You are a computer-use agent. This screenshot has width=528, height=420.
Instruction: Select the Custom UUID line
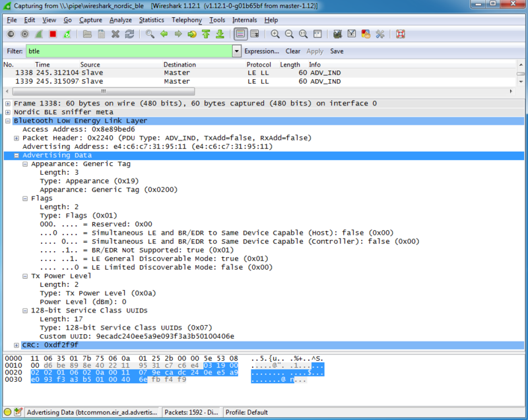click(137, 336)
